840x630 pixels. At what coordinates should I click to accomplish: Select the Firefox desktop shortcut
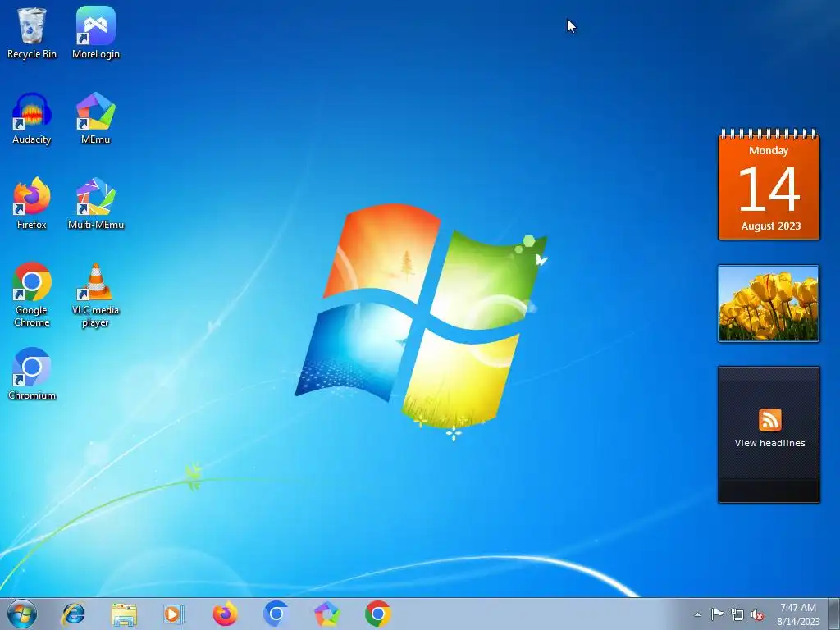click(x=32, y=204)
